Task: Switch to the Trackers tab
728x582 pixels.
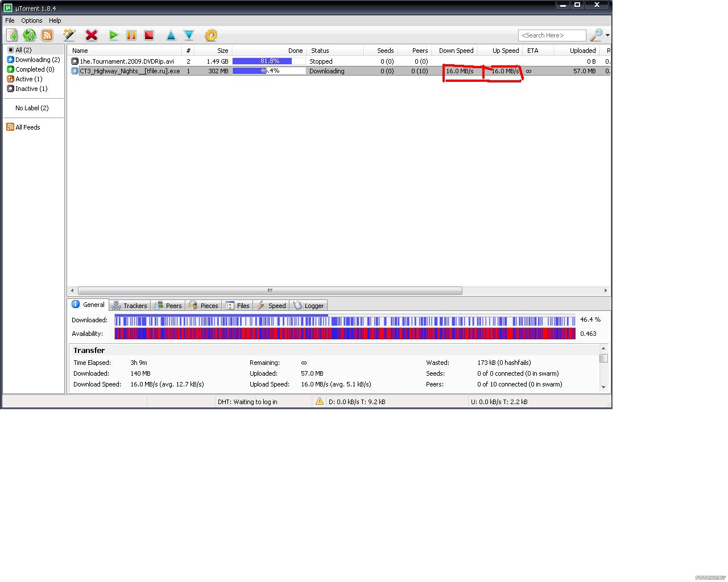Action: 130,306
